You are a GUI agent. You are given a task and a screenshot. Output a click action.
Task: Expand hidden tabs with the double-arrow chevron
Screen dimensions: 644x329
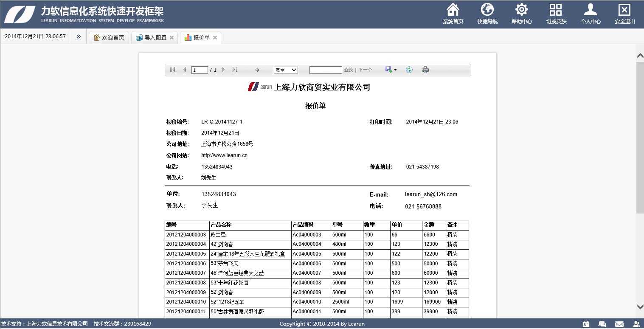coord(78,37)
